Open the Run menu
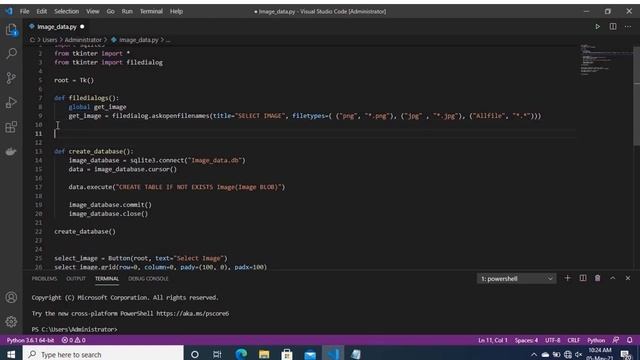Viewport: 640px width, 360px height. click(127, 11)
